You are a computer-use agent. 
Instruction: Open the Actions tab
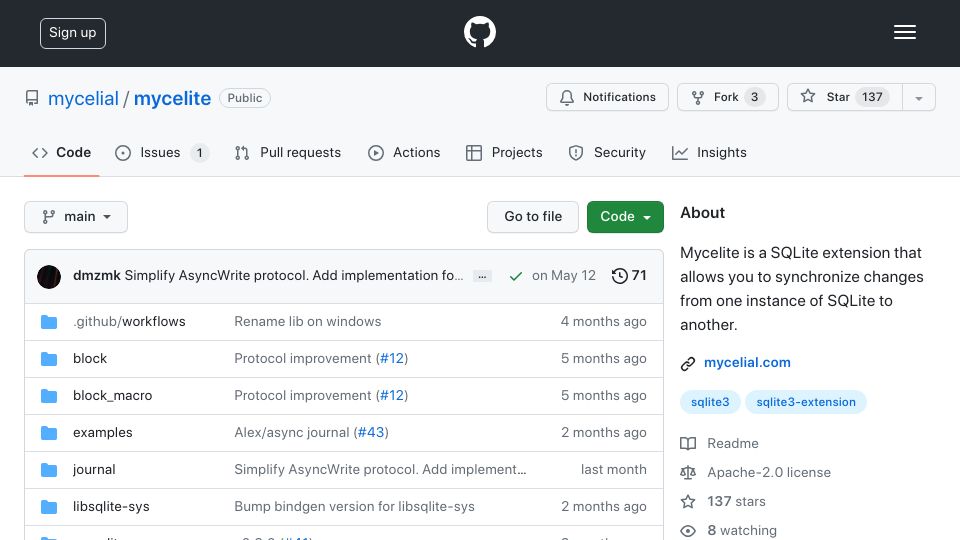coord(404,152)
